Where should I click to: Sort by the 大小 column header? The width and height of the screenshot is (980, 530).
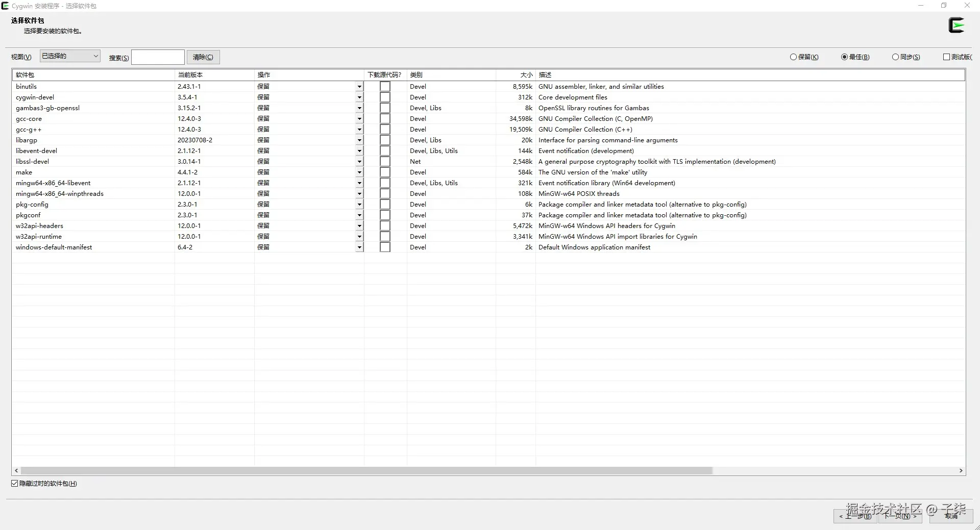click(516, 75)
